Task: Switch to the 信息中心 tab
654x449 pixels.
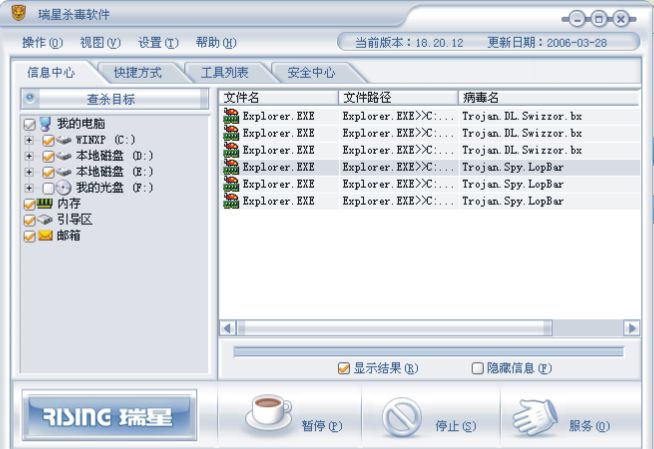Action: 51,73
